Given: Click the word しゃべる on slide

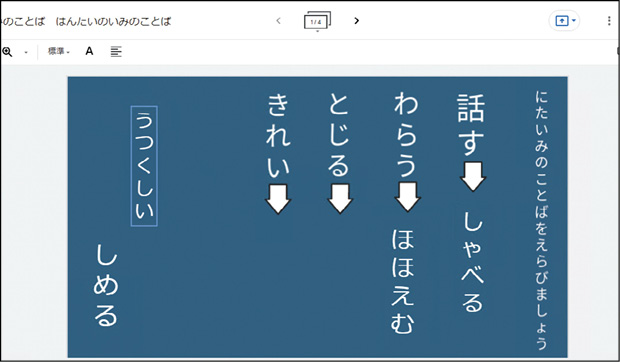Looking at the screenshot, I should coord(473,262).
